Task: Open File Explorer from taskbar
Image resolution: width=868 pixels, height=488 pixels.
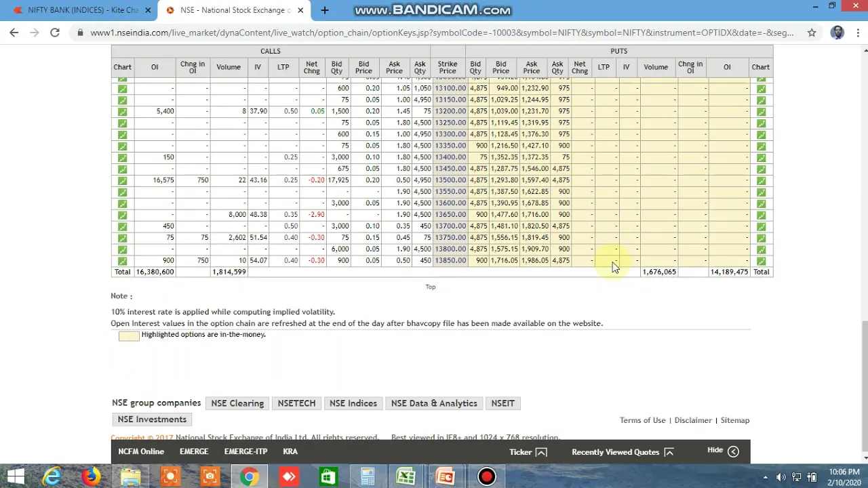Action: click(130, 476)
